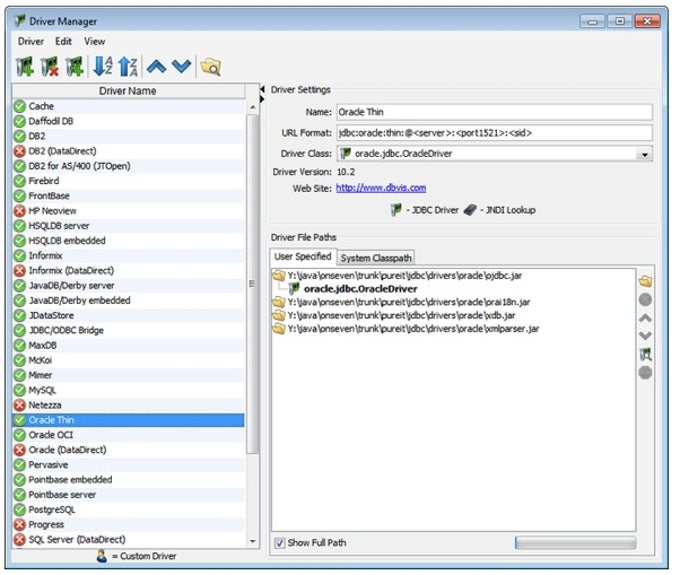Select the orai18n.jar file path
Viewport: 680px width, 575px height.
tap(409, 302)
